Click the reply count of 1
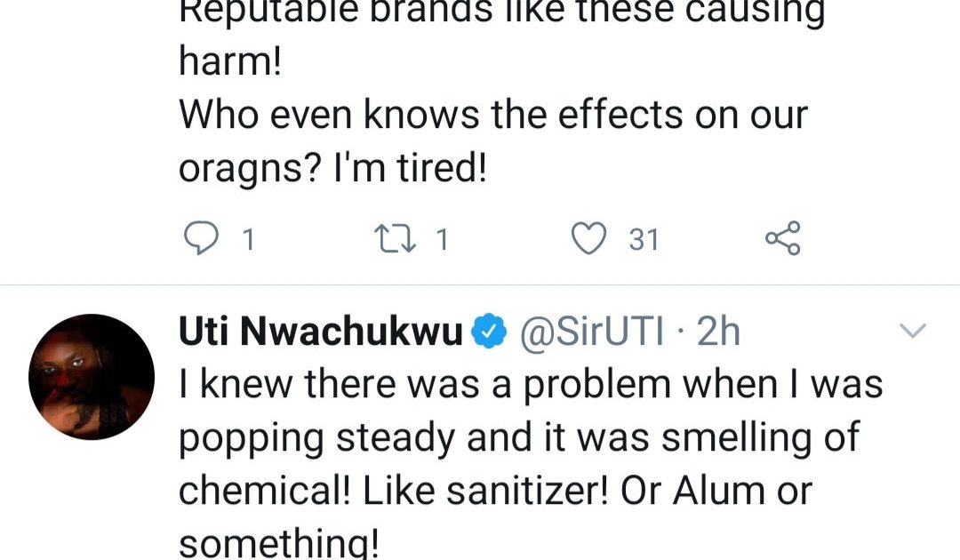960x560 pixels. click(249, 239)
